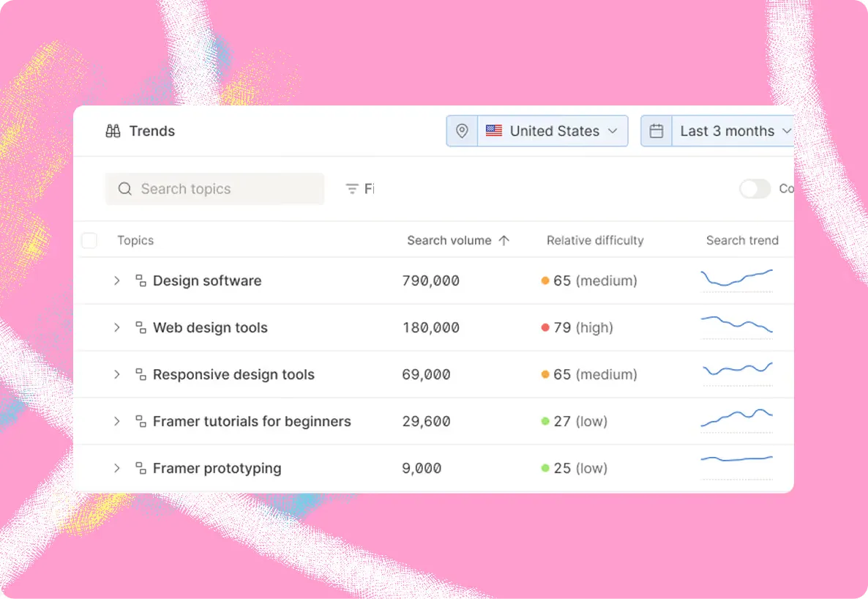Click the Search trend column header
Screen dimensions: 868x599
click(742, 240)
